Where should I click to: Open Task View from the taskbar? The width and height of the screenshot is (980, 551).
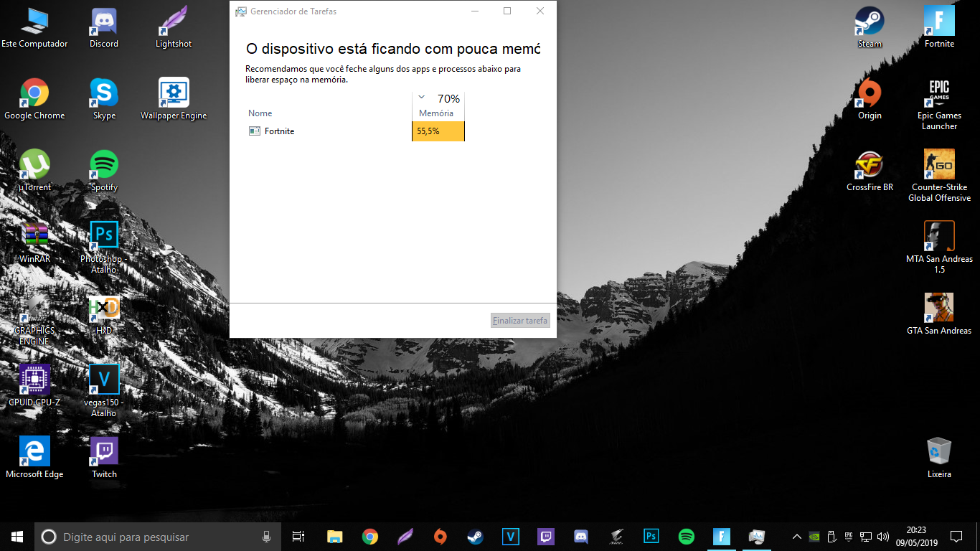coord(298,537)
